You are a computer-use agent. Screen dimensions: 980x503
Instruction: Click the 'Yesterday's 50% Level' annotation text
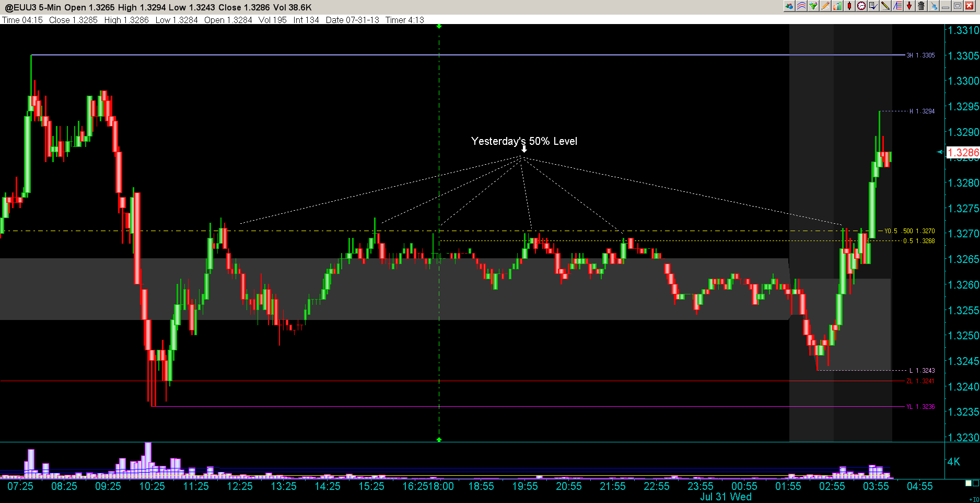(524, 141)
